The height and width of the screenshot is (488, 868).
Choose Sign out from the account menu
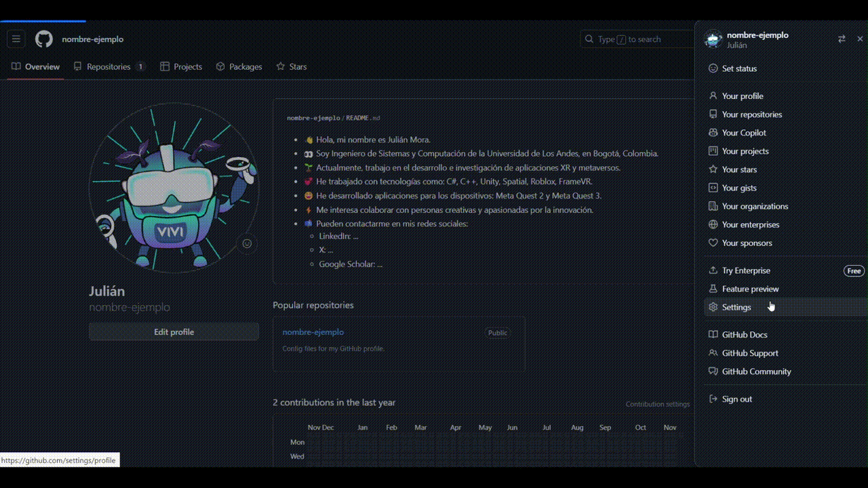click(737, 399)
